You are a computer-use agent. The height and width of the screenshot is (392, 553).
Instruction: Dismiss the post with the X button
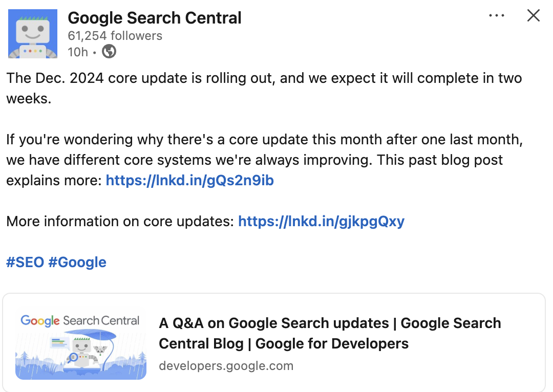(534, 15)
